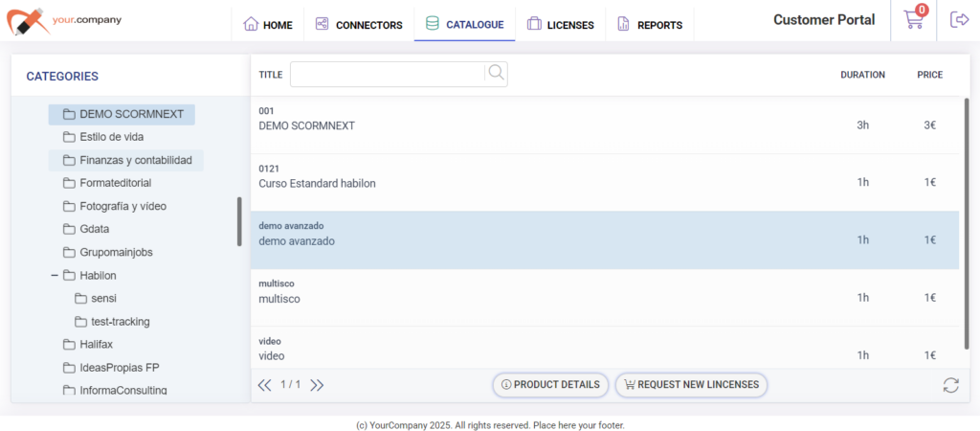Click the product list scrollbar
Screen dimensions: 980x431
(967, 225)
